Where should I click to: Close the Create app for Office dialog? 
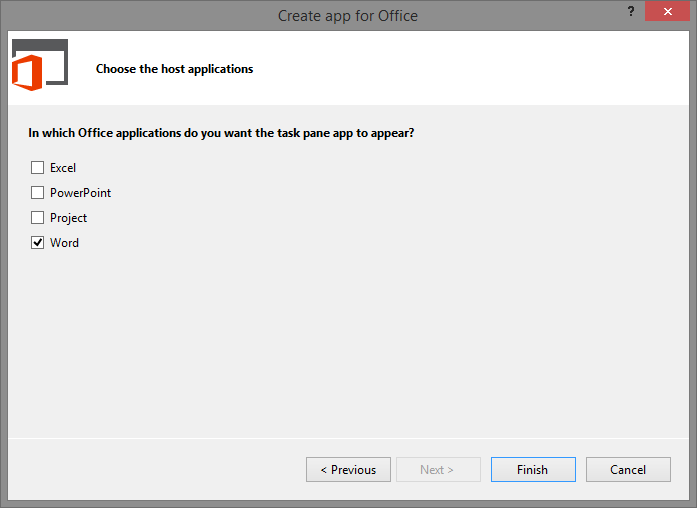point(667,11)
